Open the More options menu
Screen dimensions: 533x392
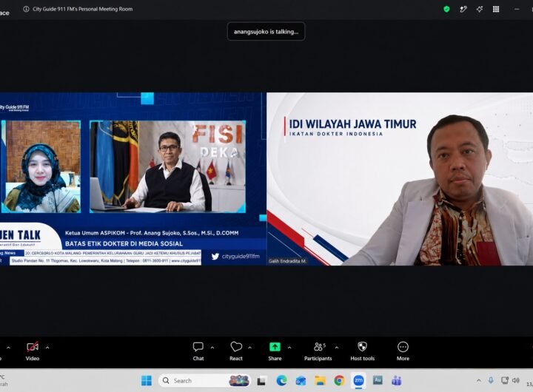point(403,351)
